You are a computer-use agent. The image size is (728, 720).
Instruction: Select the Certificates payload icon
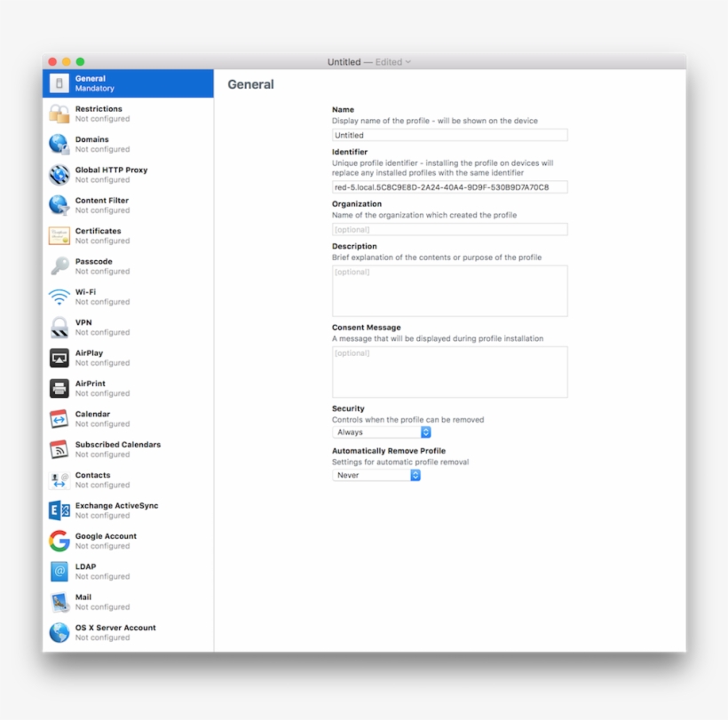click(x=59, y=235)
